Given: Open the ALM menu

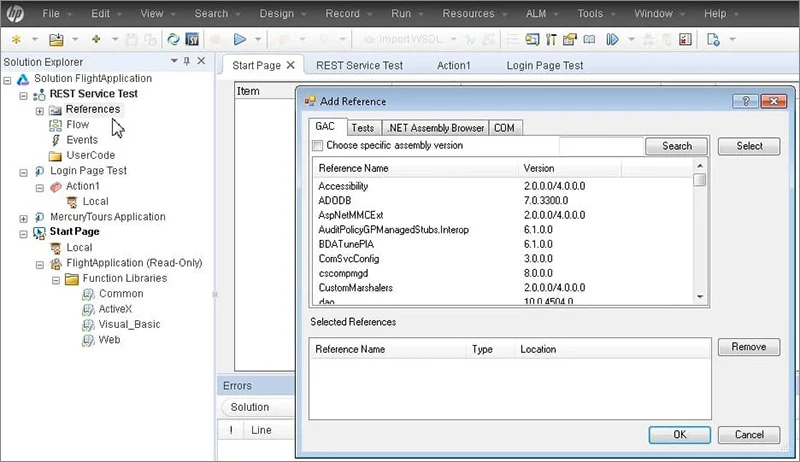Looking at the screenshot, I should pos(536,14).
